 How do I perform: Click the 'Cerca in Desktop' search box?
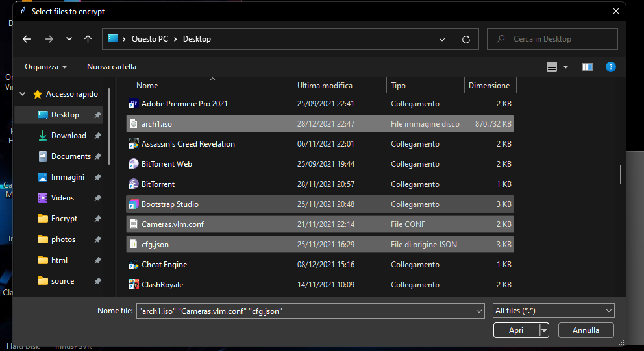[x=552, y=39]
